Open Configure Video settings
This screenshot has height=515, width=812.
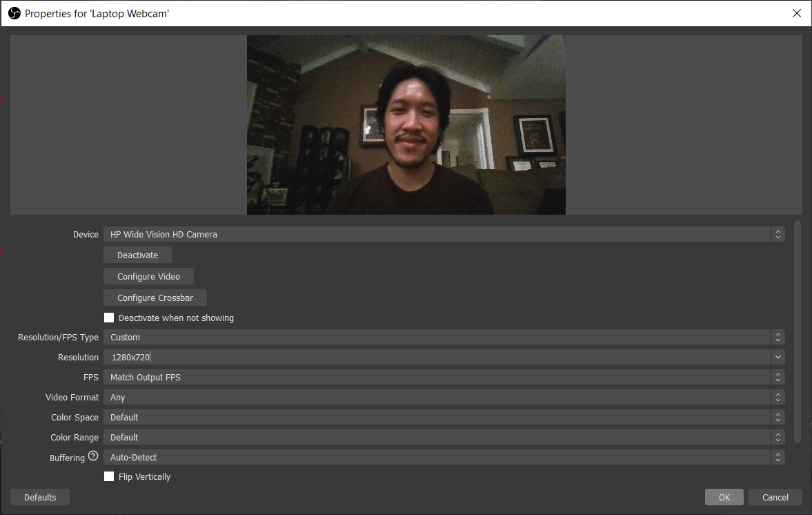(148, 277)
